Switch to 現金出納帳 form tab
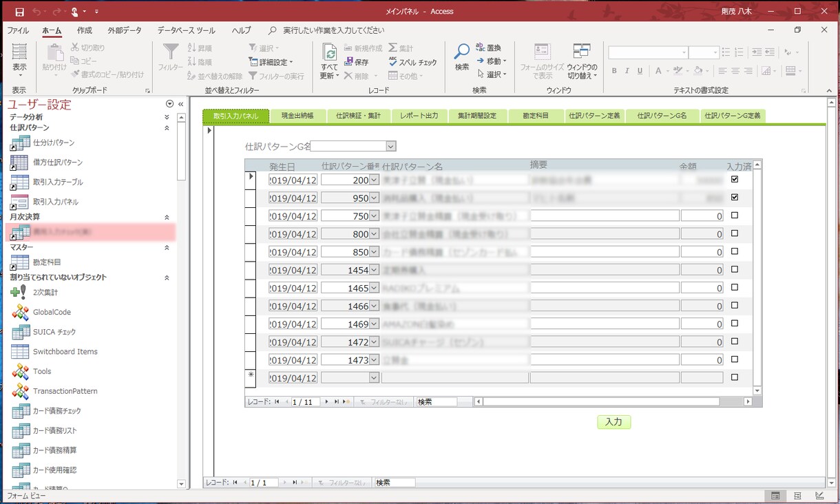This screenshot has width=840, height=504. tap(297, 116)
